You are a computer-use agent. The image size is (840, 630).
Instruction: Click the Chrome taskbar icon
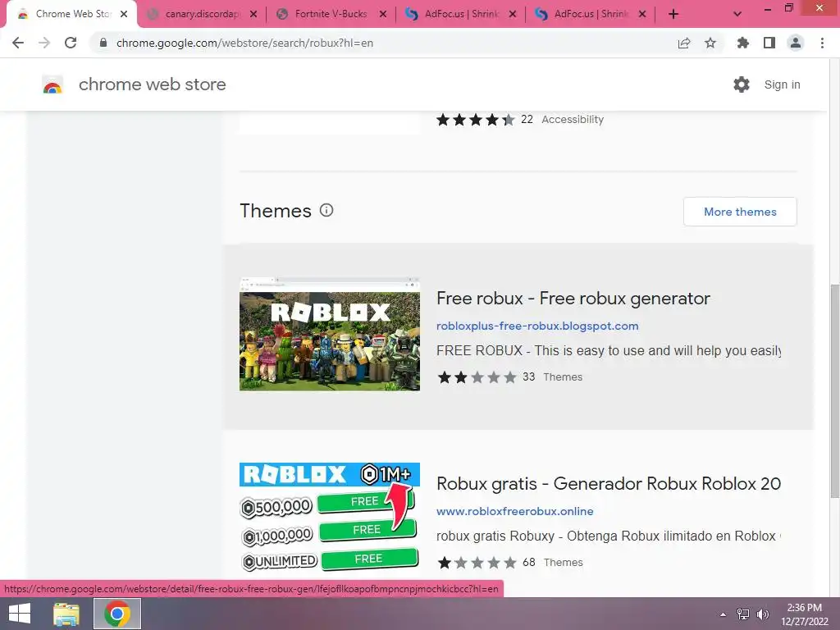pyautogui.click(x=117, y=614)
